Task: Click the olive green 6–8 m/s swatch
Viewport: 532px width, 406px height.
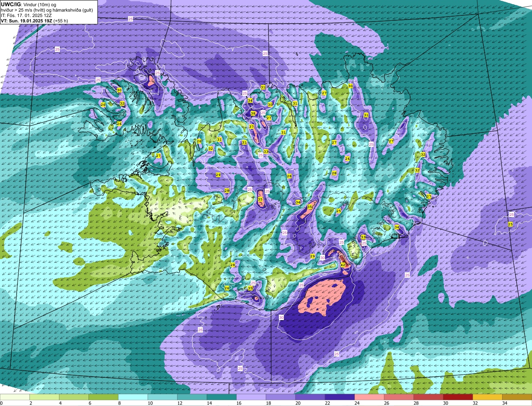Action: pos(103,397)
